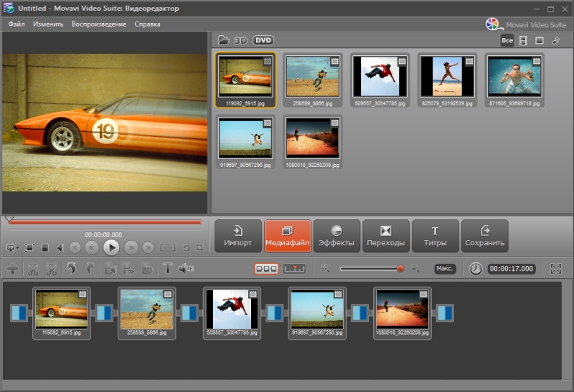The image size is (574, 392).
Task: Toggle fullscreen preview icon
Action: [29, 248]
